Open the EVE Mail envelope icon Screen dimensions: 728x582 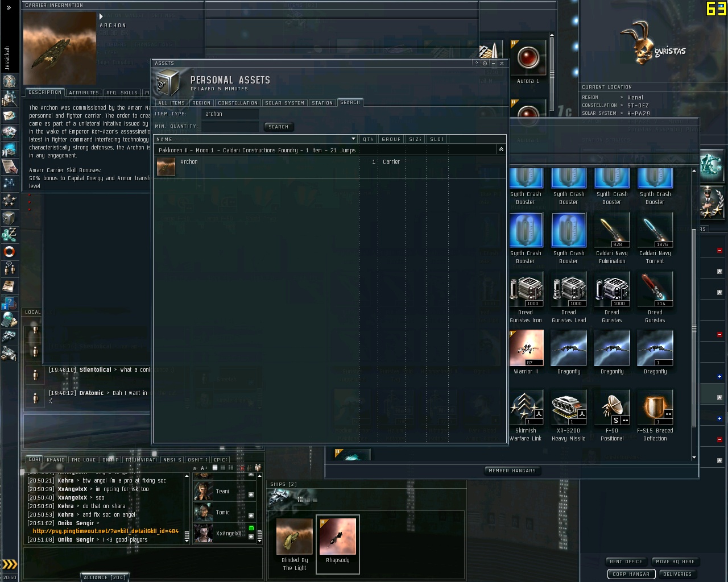pos(9,115)
